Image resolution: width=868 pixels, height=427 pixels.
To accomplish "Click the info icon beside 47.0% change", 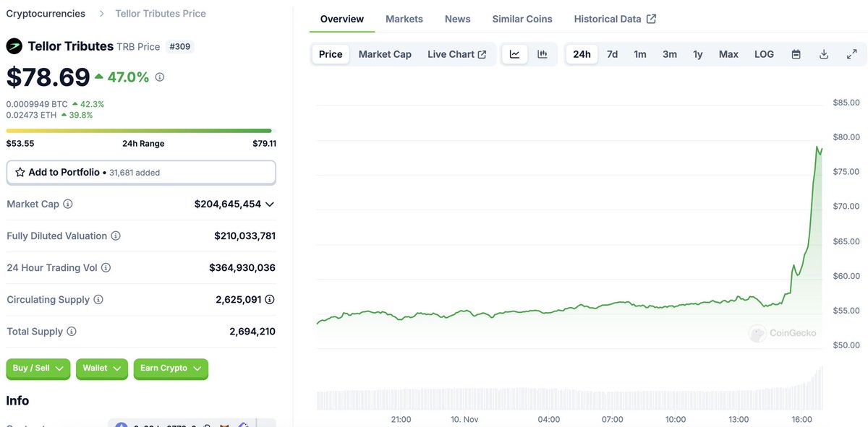I will click(160, 77).
